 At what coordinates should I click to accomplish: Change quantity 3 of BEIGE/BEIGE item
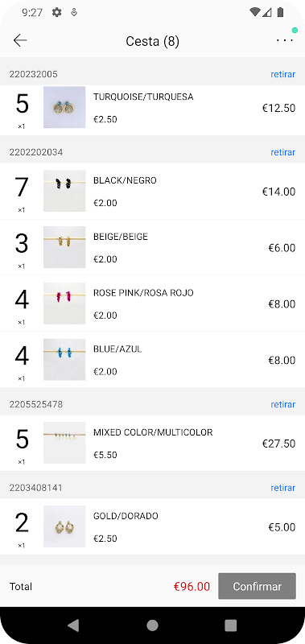[22, 244]
